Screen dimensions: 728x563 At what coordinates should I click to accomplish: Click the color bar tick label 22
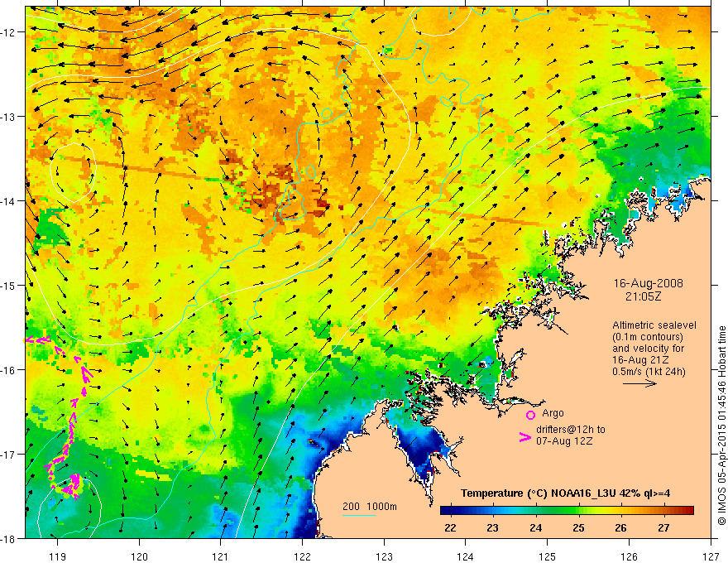pyautogui.click(x=450, y=528)
